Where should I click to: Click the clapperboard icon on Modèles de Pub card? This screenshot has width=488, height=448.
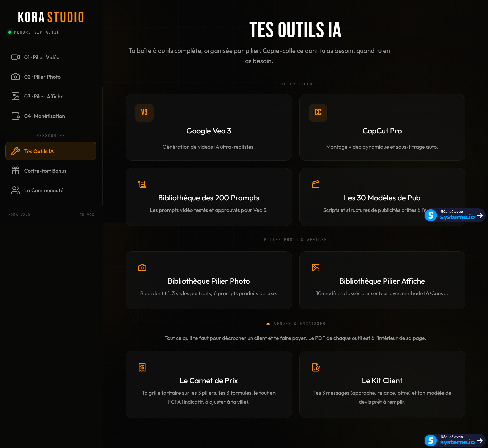click(x=316, y=184)
